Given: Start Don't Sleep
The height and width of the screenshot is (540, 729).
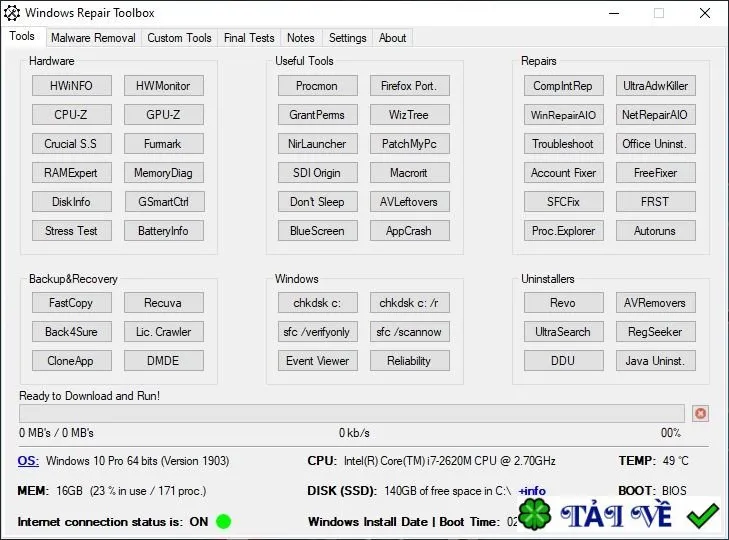Looking at the screenshot, I should point(318,201).
